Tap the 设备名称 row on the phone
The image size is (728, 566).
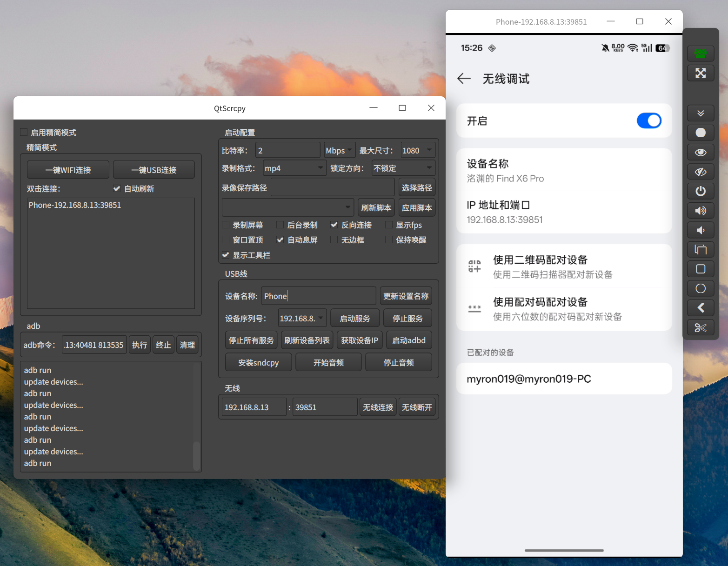(564, 171)
